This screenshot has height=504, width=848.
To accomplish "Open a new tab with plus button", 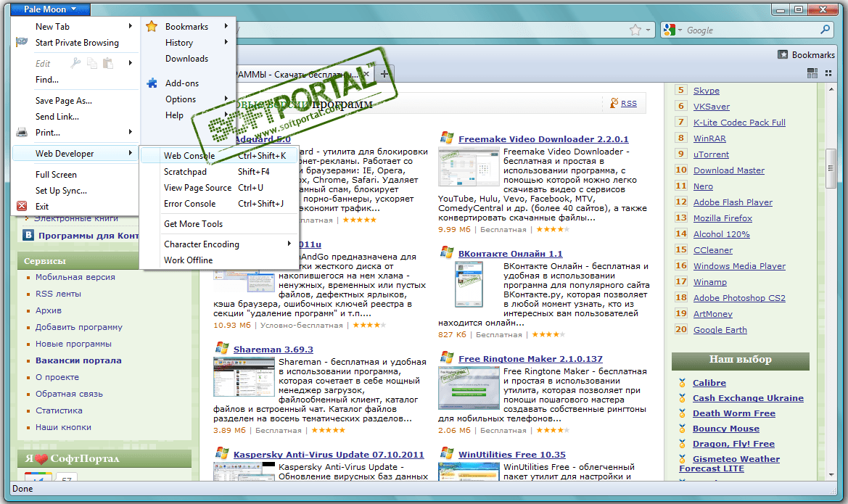I will (x=384, y=74).
